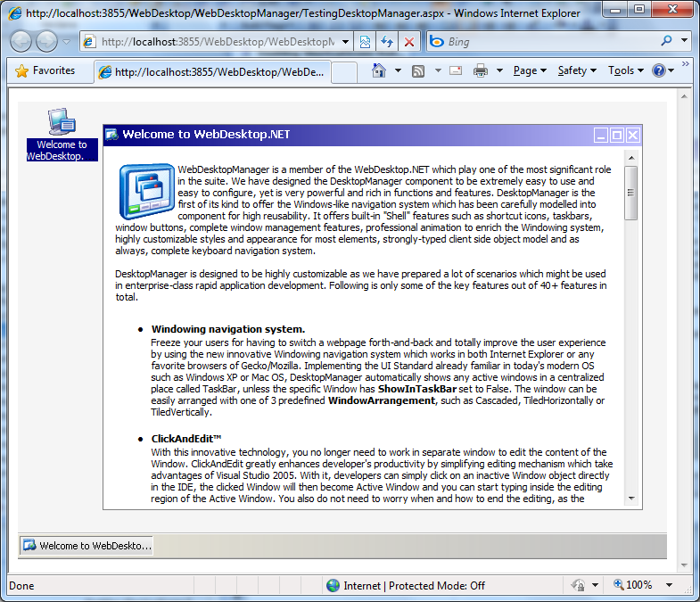Screen dimensions: 700x602
Task: Open the Page dropdown menu
Action: tap(530, 70)
